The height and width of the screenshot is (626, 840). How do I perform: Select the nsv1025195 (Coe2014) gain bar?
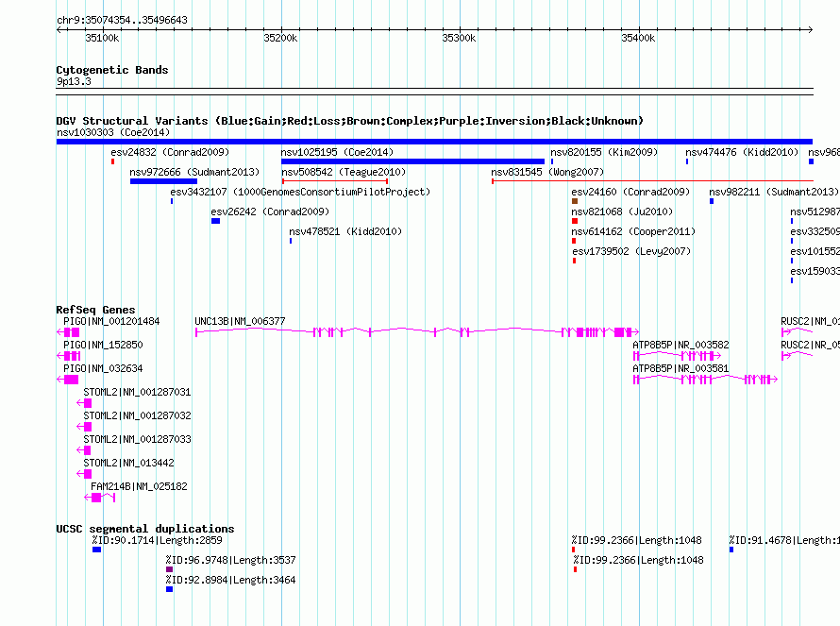412,161
